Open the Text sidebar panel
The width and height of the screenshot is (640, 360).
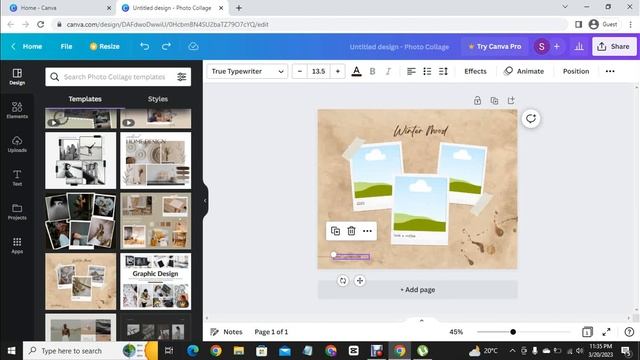tap(17, 178)
